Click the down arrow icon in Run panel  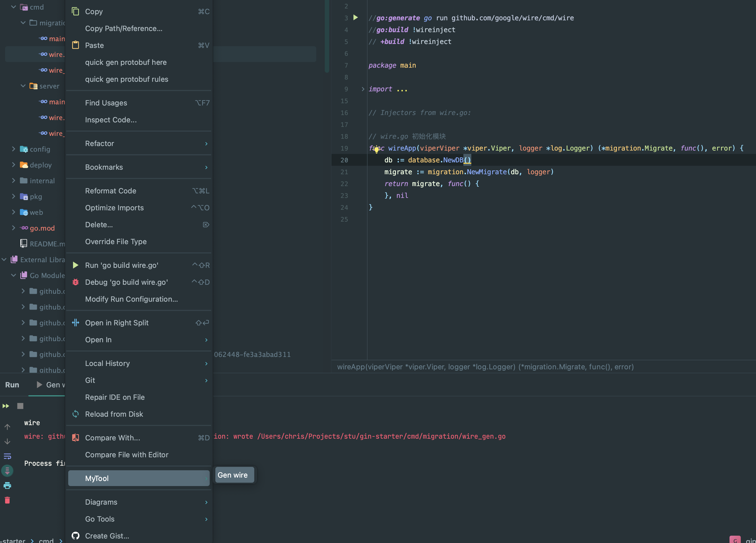tap(7, 441)
